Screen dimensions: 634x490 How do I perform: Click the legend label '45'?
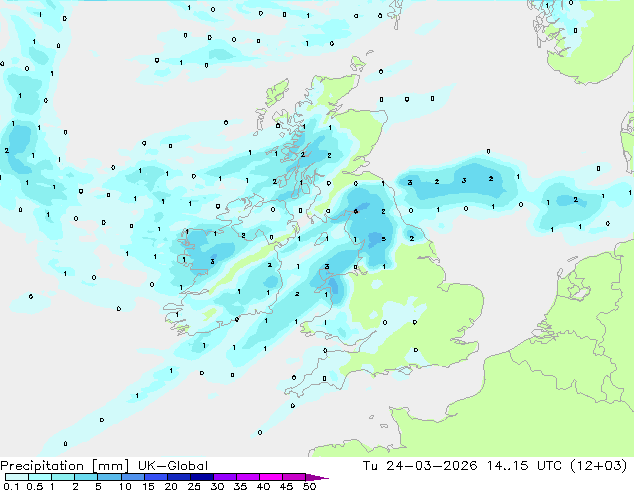tap(286, 486)
